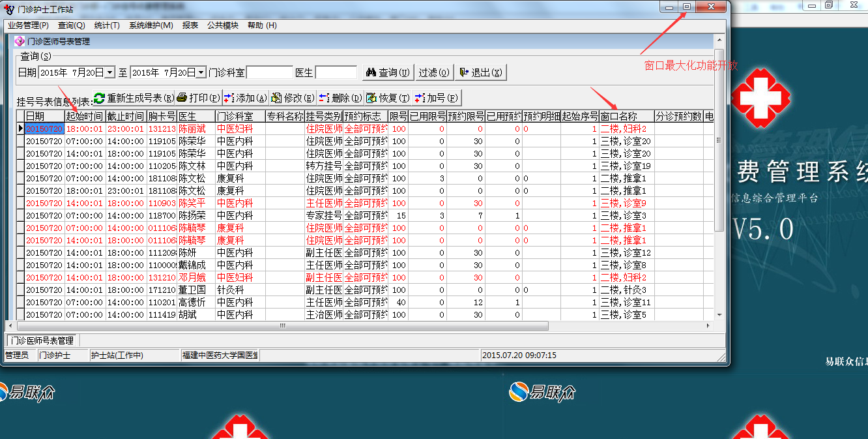
Task: Select doctor cell 戴锦成
Action: (196, 265)
